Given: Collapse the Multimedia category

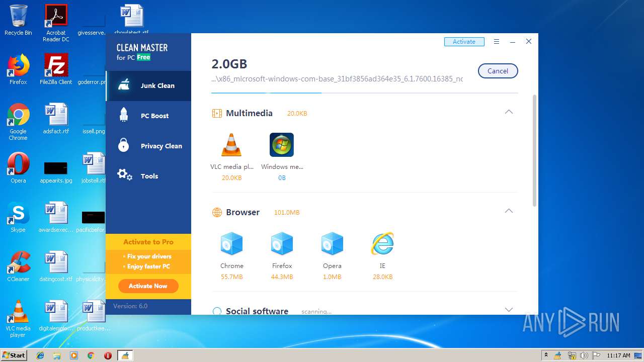Looking at the screenshot, I should click(x=509, y=112).
